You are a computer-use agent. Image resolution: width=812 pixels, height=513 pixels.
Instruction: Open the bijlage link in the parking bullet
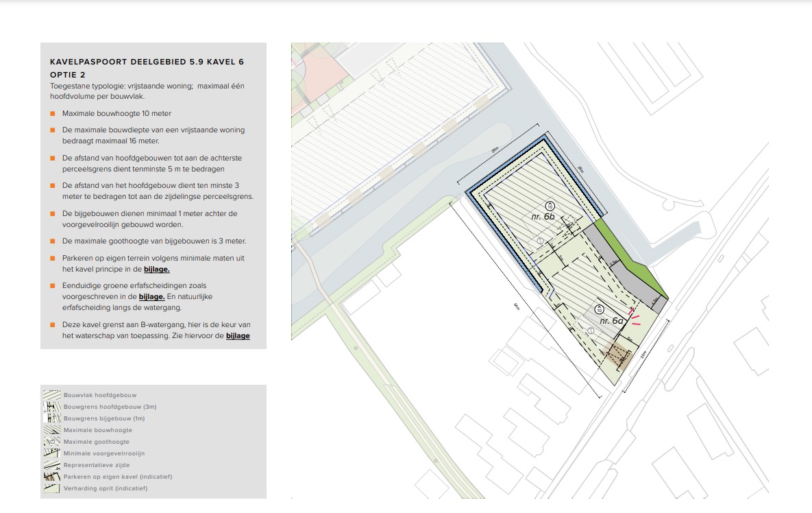pyautogui.click(x=156, y=270)
